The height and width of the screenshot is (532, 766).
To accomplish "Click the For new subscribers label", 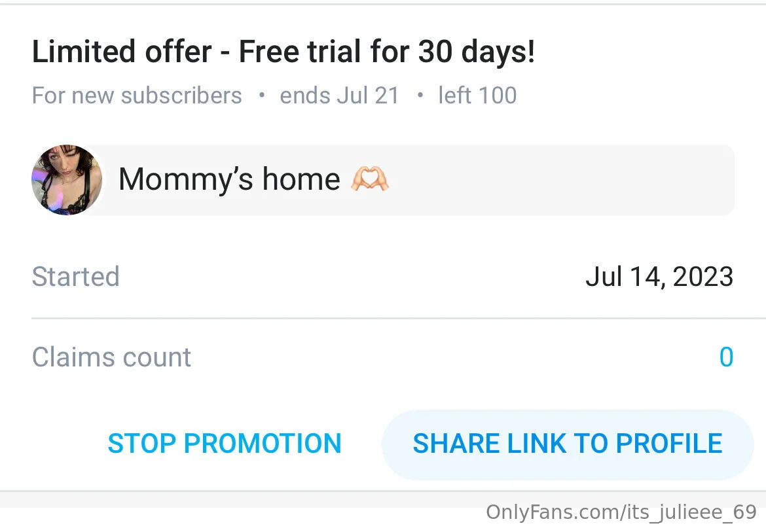I will pyautogui.click(x=137, y=96).
